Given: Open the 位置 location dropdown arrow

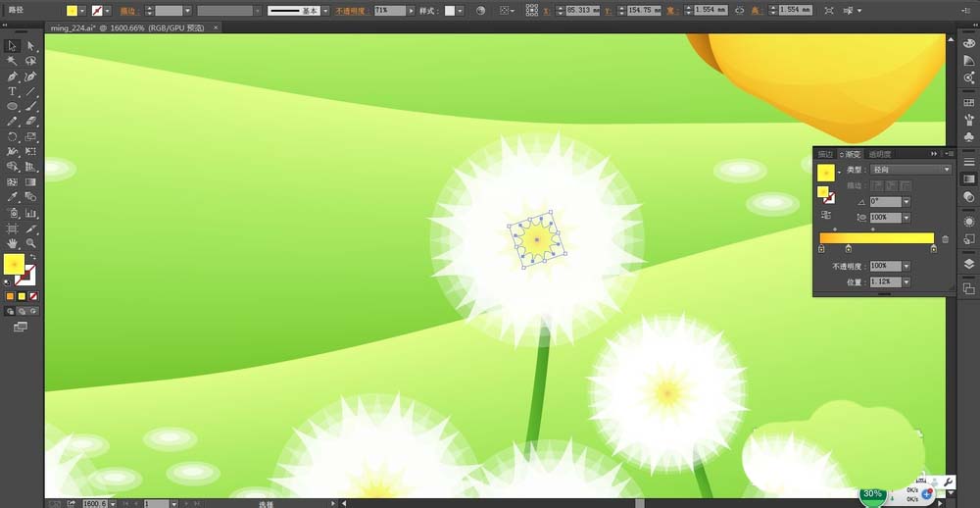Looking at the screenshot, I should [x=906, y=282].
